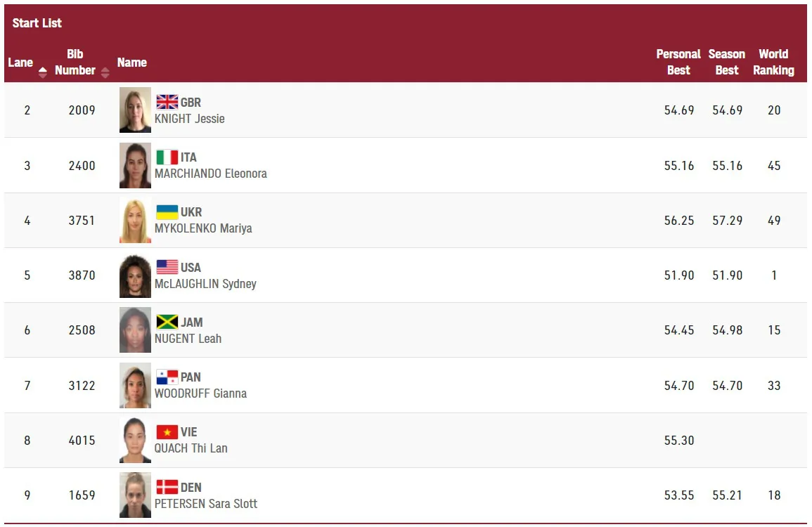Select the World Ranking column header

tap(773, 62)
